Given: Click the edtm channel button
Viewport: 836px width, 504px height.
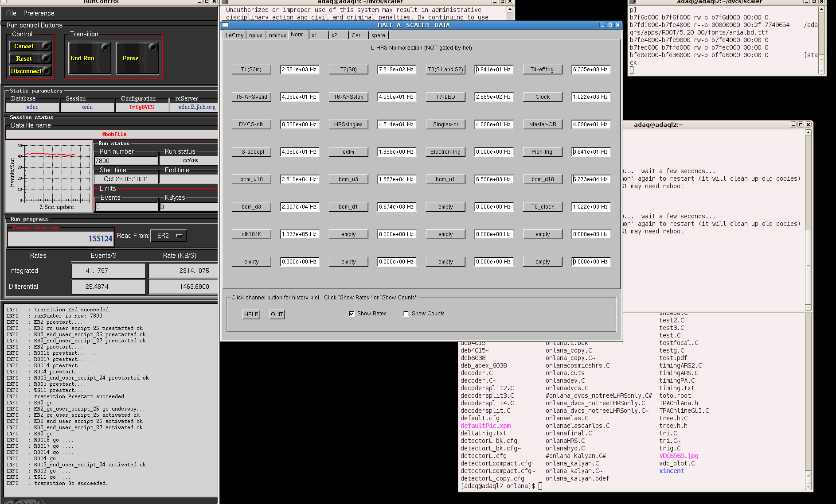Looking at the screenshot, I should point(348,152).
